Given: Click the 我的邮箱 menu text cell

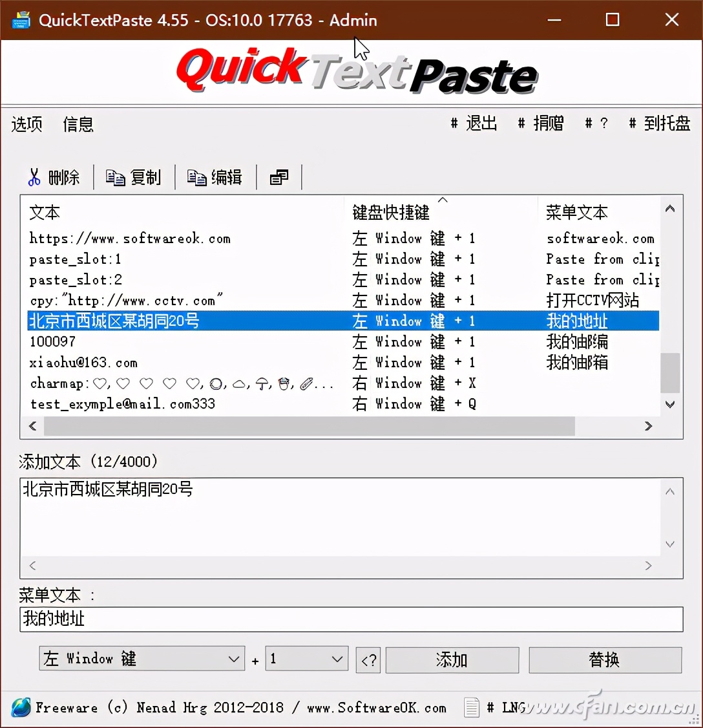Looking at the screenshot, I should 577,362.
